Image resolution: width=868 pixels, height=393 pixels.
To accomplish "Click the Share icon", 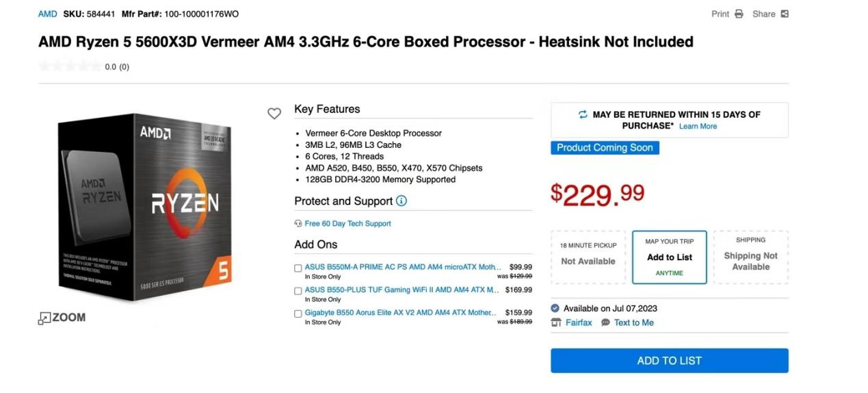I will point(785,14).
